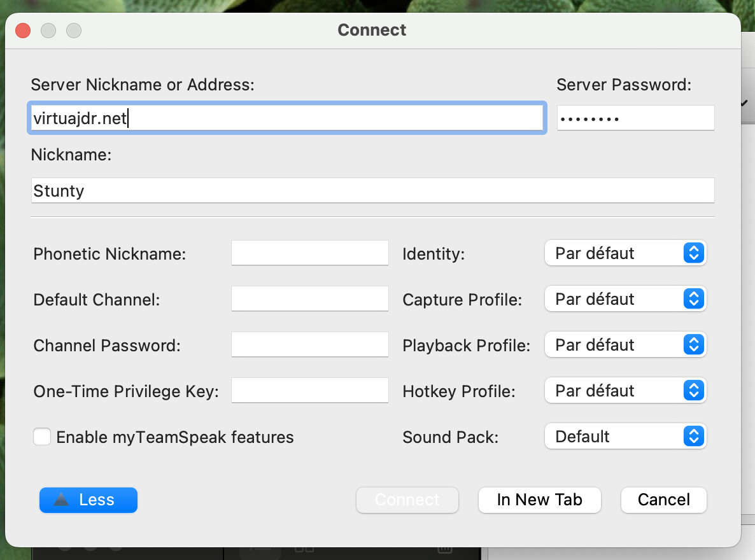Click the Server Nickname or Address field
The height and width of the screenshot is (560, 755).
286,118
